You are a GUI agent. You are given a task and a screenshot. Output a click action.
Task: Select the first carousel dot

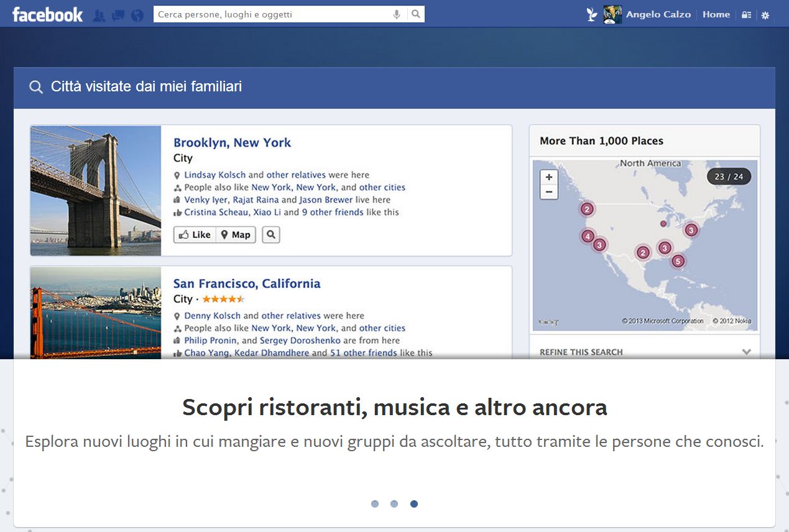(374, 504)
